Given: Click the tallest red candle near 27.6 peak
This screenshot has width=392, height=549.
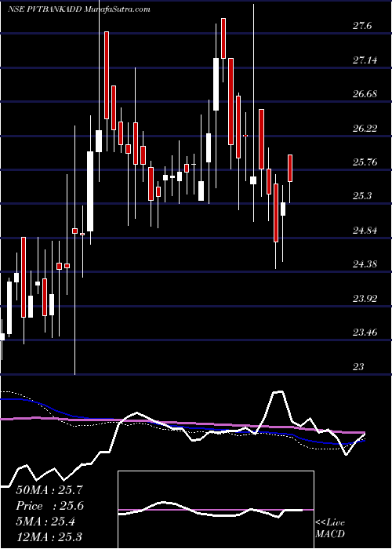Looking at the screenshot, I should [107, 75].
